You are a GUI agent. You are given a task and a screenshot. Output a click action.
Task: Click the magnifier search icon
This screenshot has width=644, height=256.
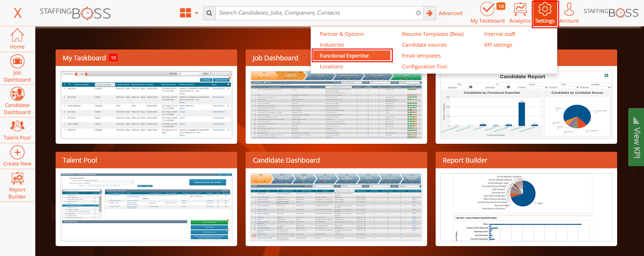pos(209,13)
